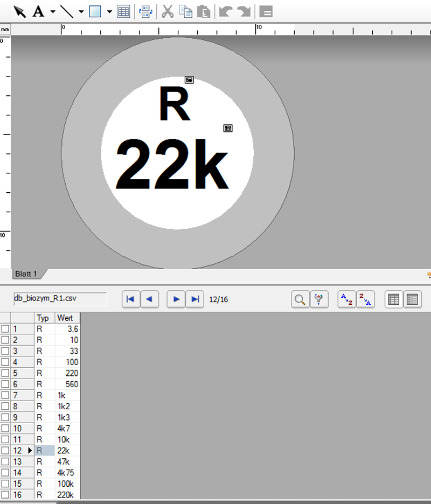Tick the checkbox for row 7
This screenshot has height=504, width=431.
[5, 395]
